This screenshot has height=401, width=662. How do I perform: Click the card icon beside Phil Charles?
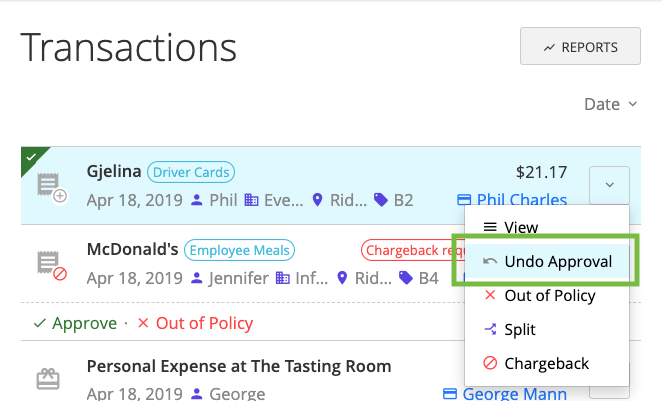tap(463, 200)
